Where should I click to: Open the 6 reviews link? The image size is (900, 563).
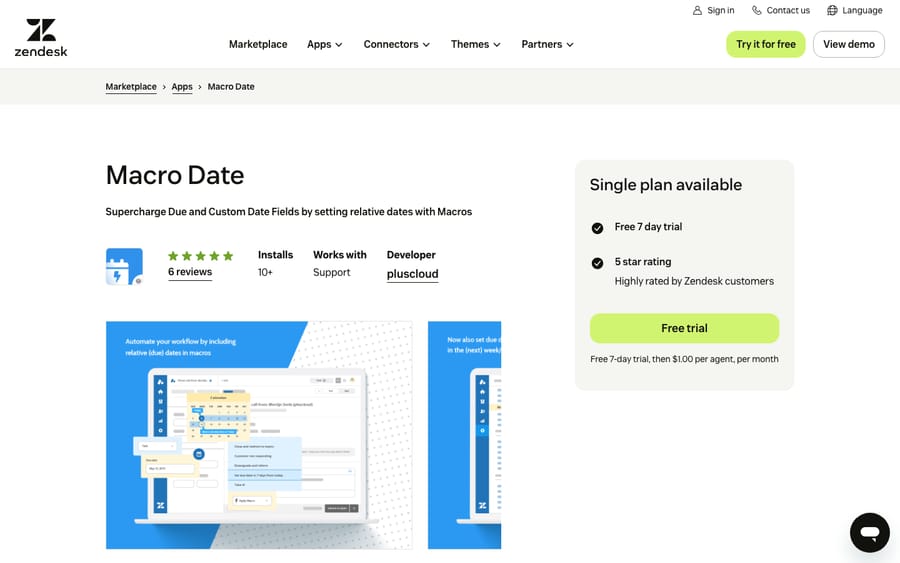(x=190, y=272)
